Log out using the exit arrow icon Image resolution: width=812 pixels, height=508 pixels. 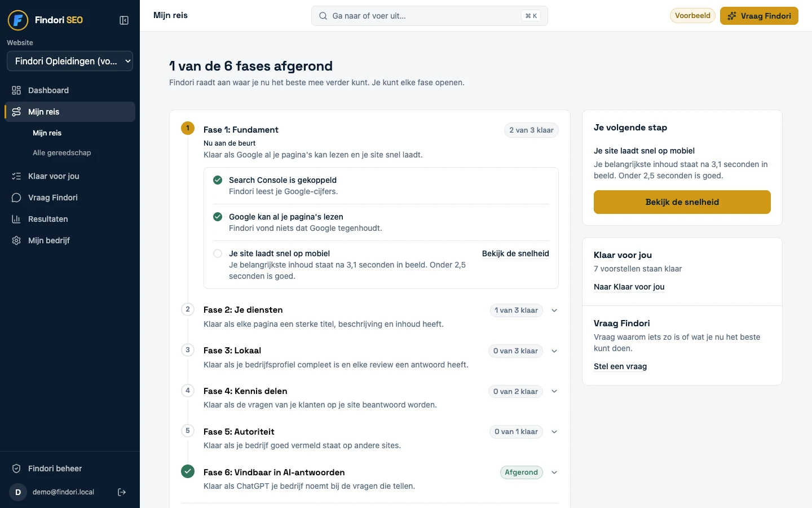pos(122,492)
